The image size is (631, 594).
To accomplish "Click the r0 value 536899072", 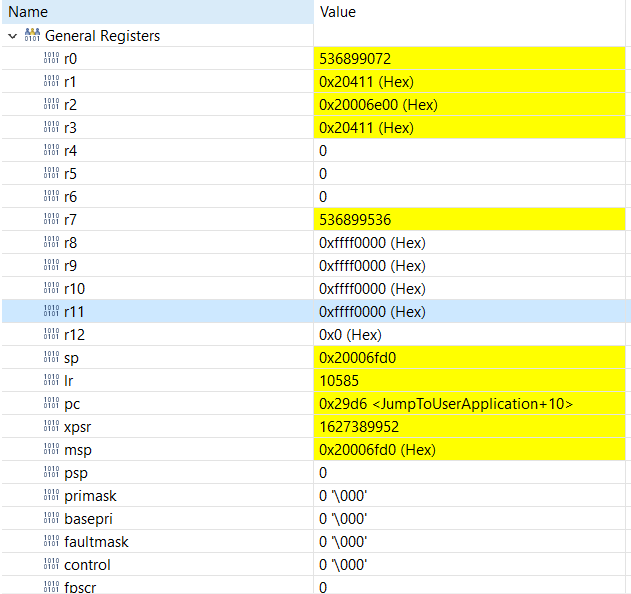I will [354, 59].
